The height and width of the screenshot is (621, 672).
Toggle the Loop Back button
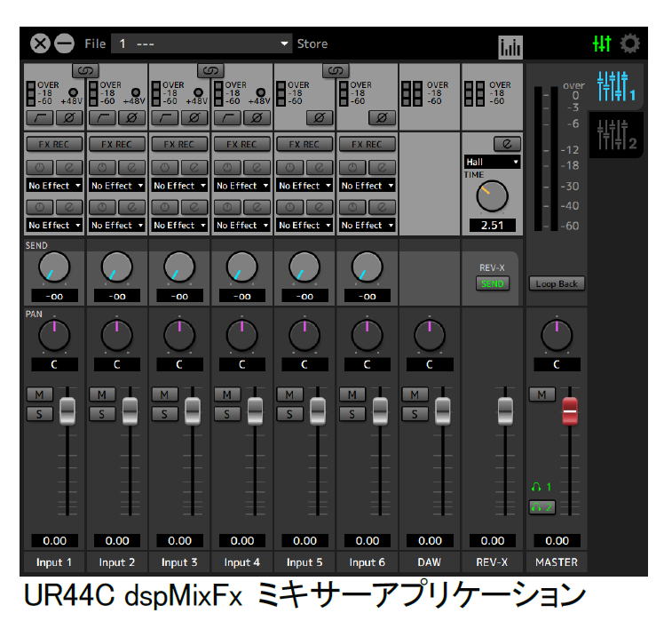557,283
